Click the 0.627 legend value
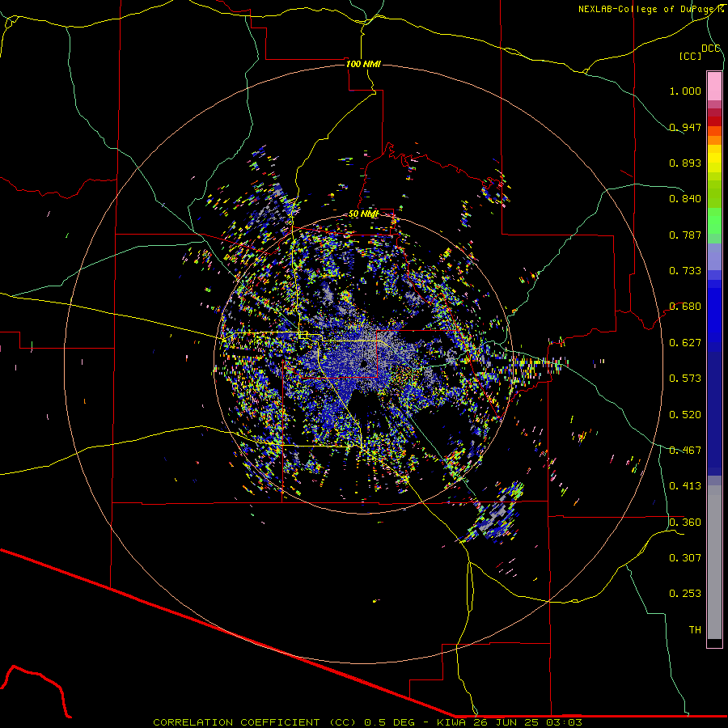 point(685,343)
